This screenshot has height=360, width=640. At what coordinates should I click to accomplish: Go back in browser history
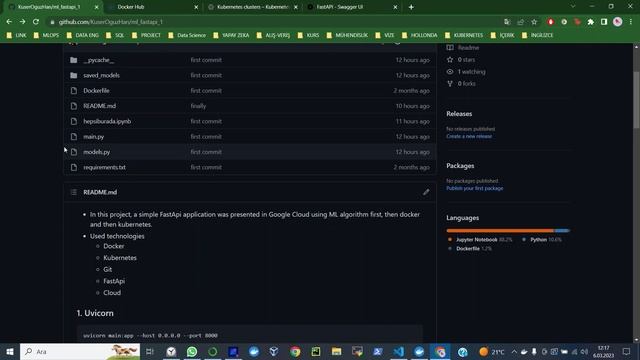(x=9, y=22)
